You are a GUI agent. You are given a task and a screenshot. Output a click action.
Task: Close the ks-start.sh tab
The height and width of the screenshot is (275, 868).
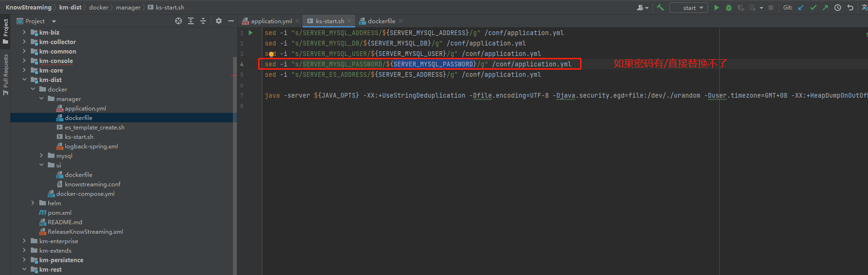(349, 21)
